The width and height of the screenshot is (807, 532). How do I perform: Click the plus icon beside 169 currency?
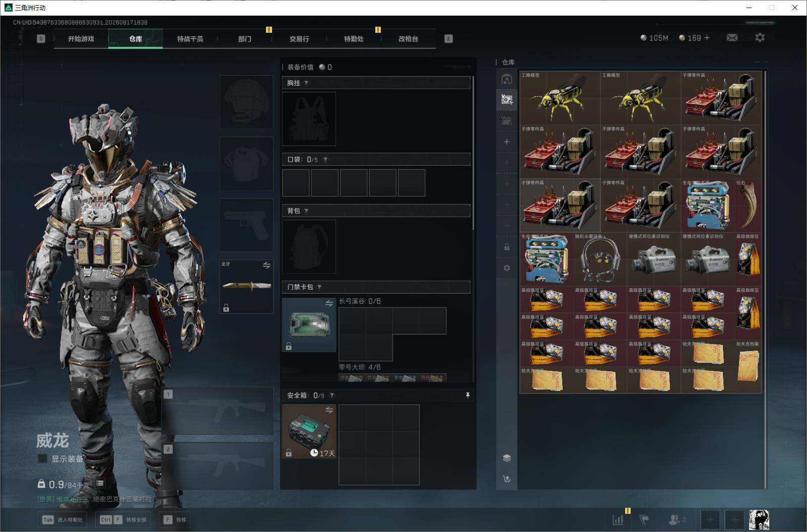click(707, 38)
